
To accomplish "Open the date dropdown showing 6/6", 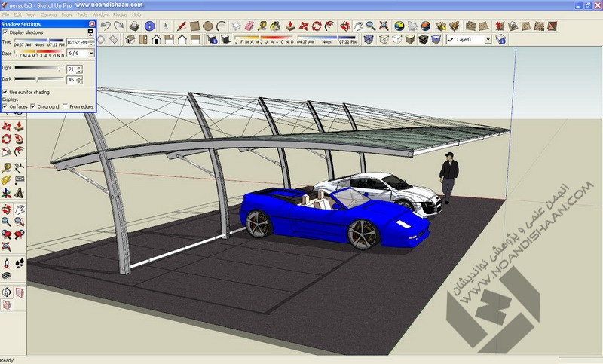I will (91, 54).
